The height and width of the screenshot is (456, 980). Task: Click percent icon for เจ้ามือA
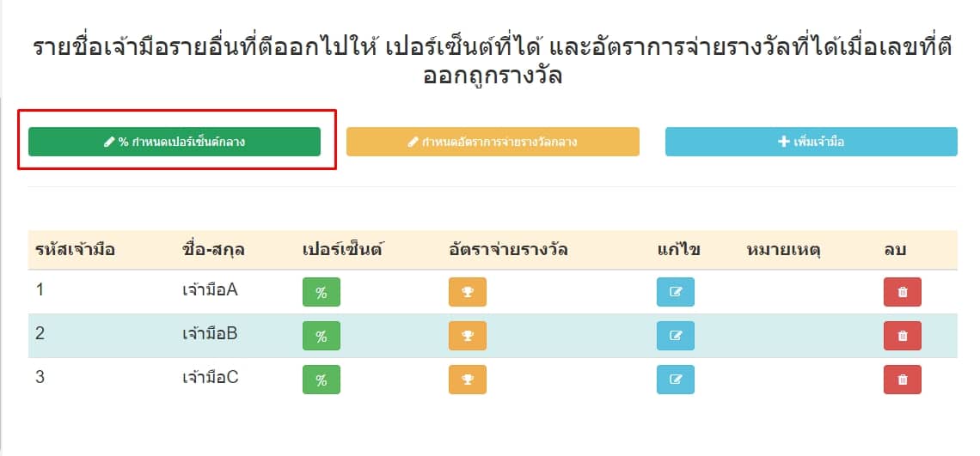point(321,292)
